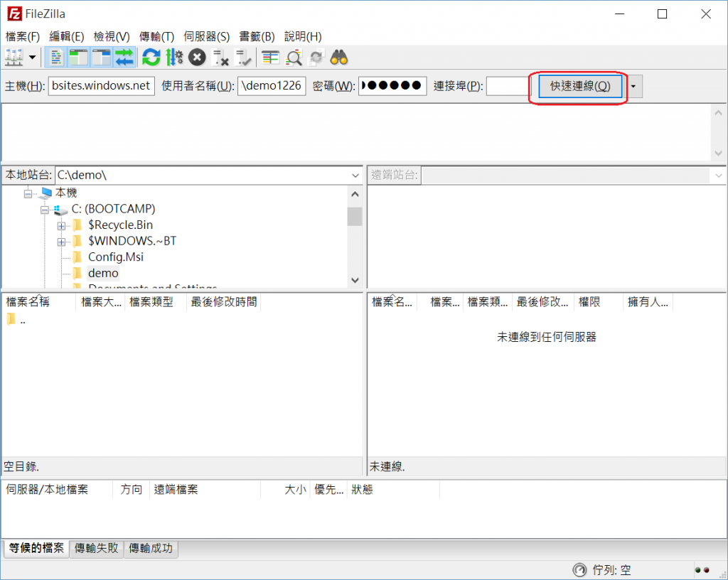This screenshot has width=728, height=580.
Task: Sort remote list by 權限 column
Action: click(599, 302)
